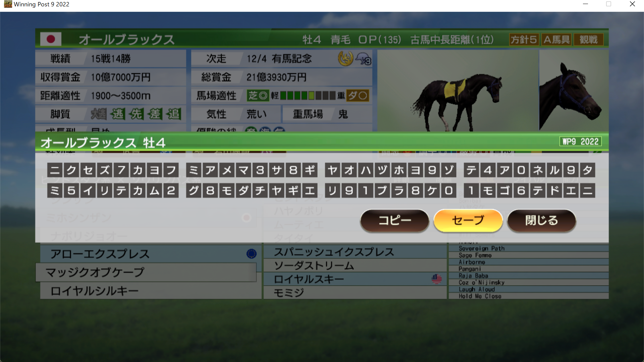Click the 総賞金 21億3930万円 value

[276, 77]
